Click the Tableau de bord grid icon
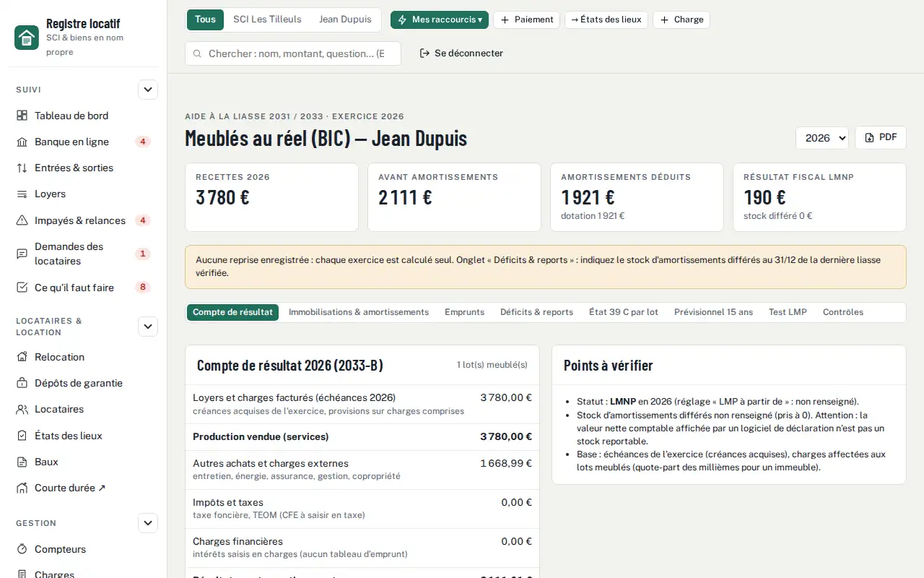 [x=22, y=116]
